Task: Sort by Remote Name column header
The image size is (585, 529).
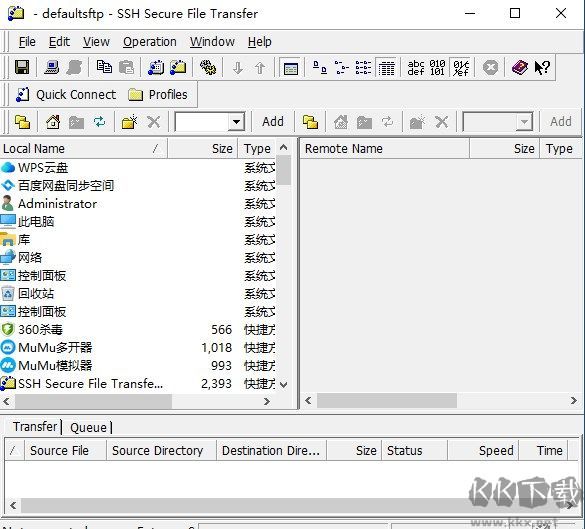Action: tap(385, 149)
